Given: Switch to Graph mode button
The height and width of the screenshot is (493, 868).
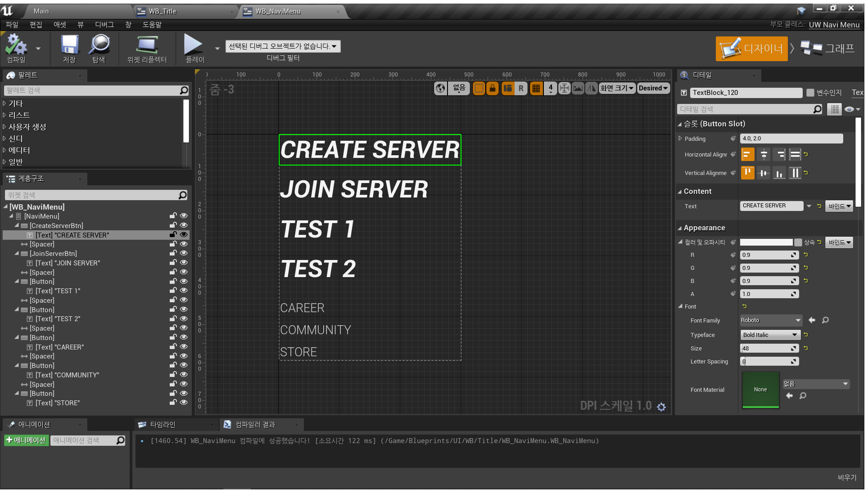Looking at the screenshot, I should click(828, 49).
